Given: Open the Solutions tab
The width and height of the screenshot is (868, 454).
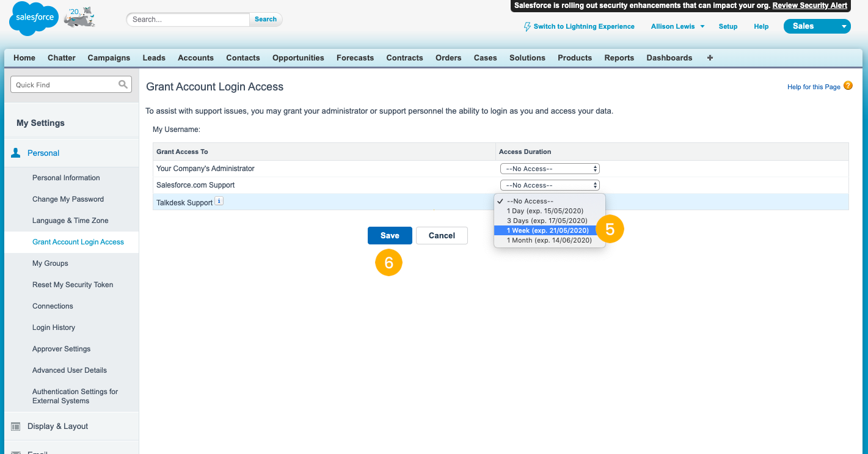Looking at the screenshot, I should [x=527, y=58].
